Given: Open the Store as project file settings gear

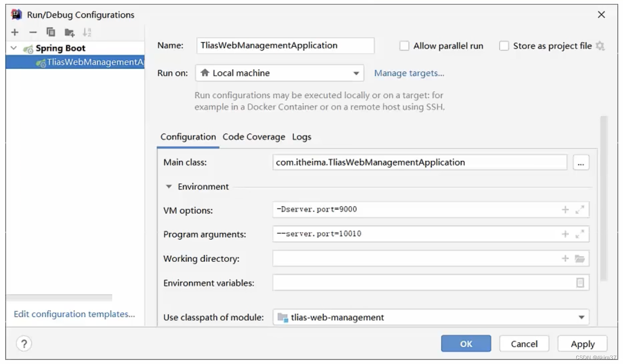Looking at the screenshot, I should tap(600, 46).
